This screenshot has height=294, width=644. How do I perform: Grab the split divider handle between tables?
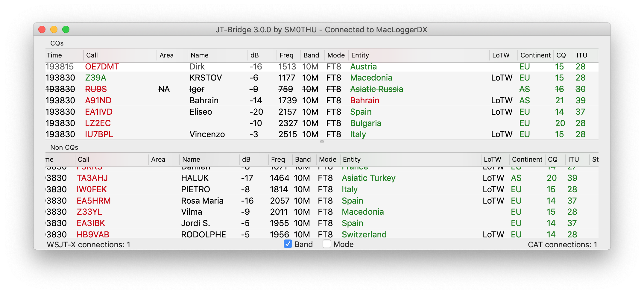(322, 142)
